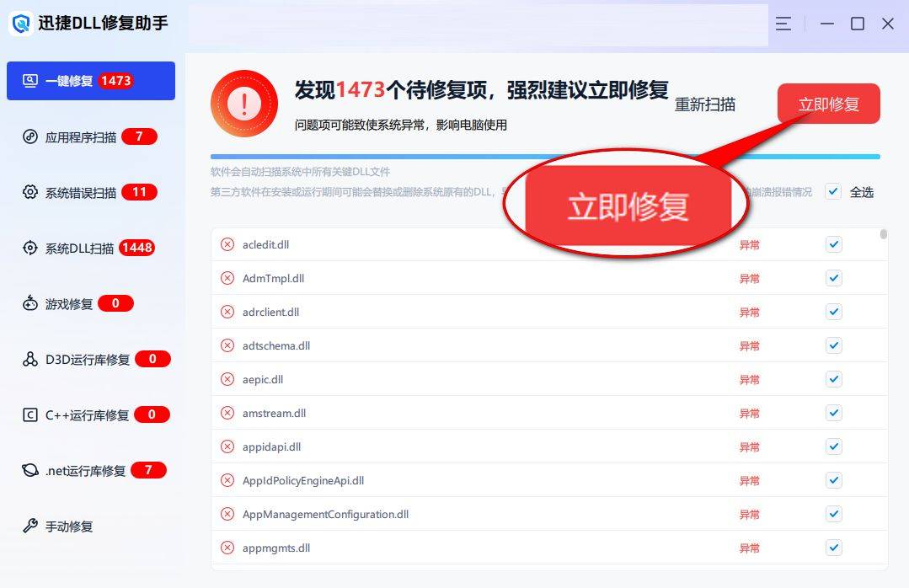
Task: Click the error icon beside AppManagementConfiguration.dll
Action: click(x=227, y=513)
